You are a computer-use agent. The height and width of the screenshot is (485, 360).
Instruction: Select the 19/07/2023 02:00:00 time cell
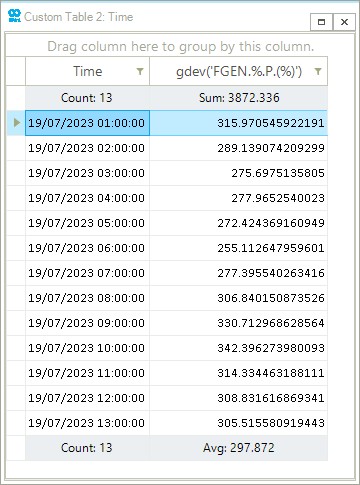87,148
